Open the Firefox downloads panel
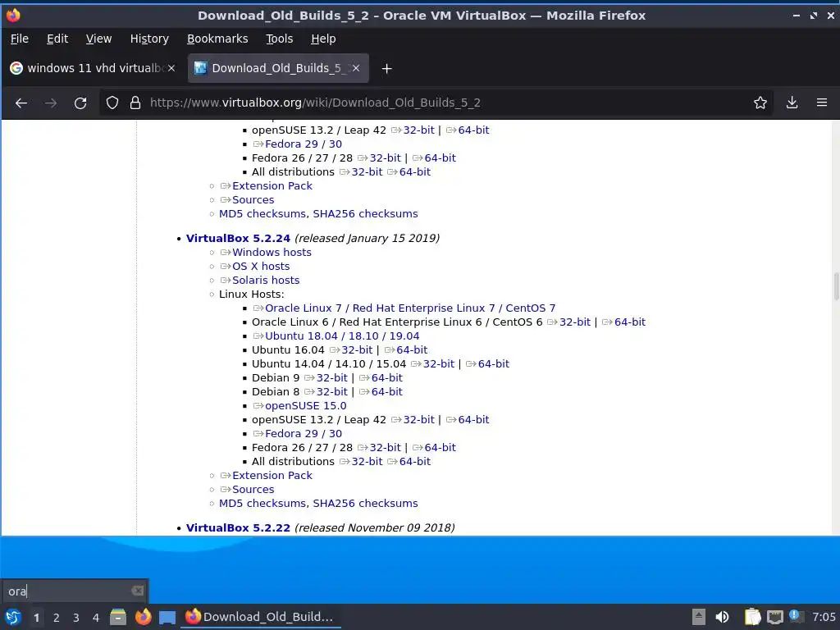This screenshot has width=840, height=630. [x=792, y=103]
